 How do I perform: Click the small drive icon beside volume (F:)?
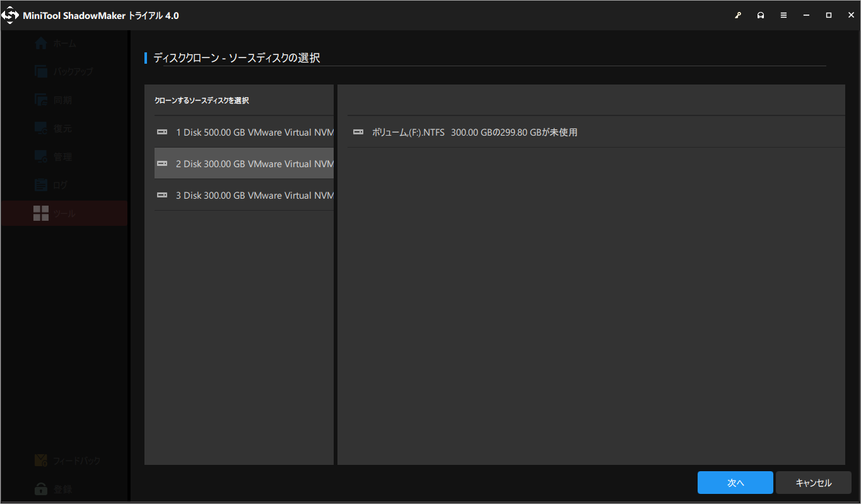[x=359, y=132]
